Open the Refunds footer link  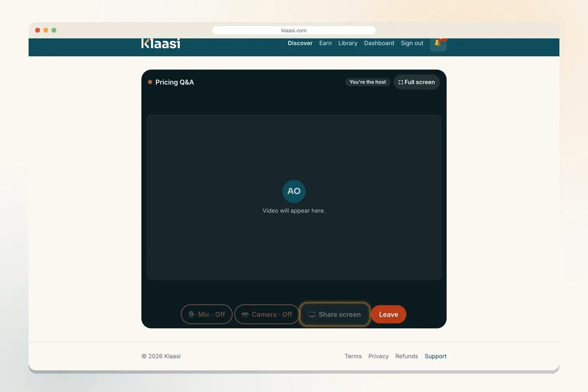pos(407,356)
